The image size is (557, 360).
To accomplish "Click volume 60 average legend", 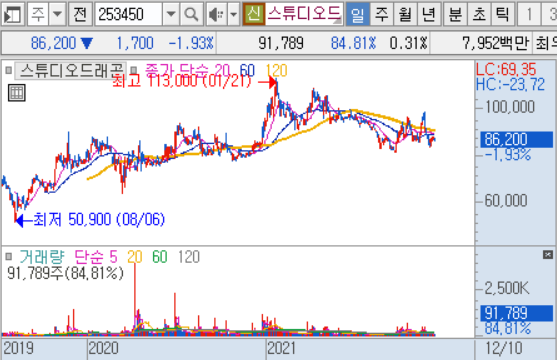I will (x=160, y=257).
